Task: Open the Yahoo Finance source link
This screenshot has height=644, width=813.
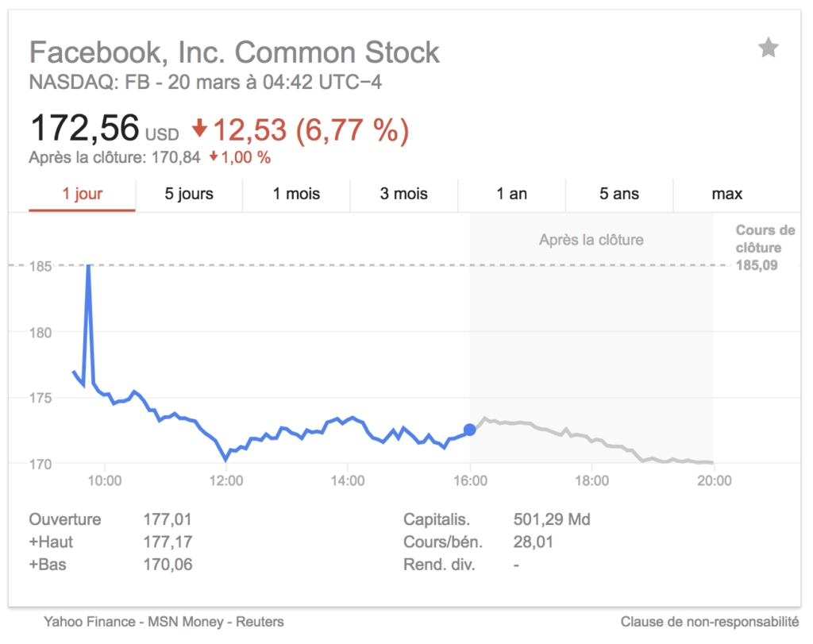Action: tap(89, 622)
